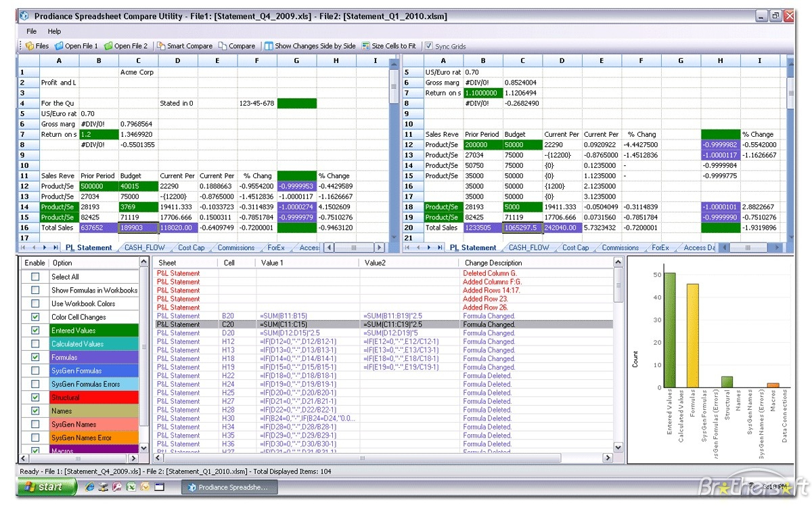
Task: Select the Commissions sheet tab
Action: 235,247
